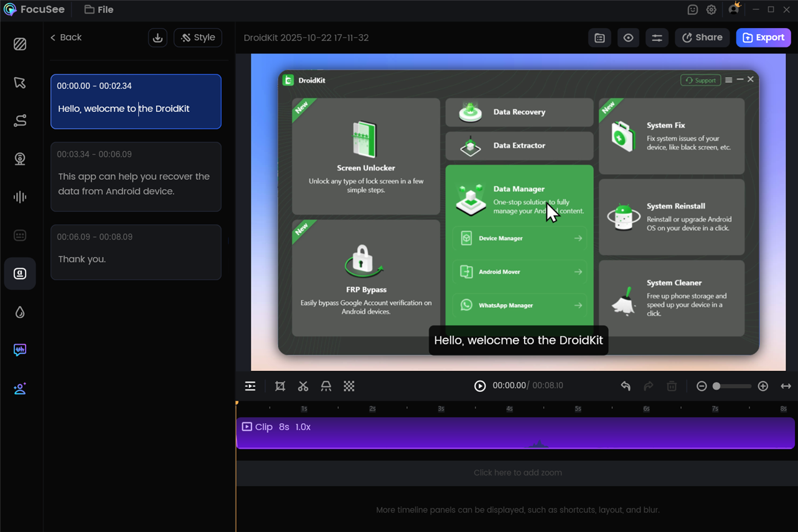Image resolution: width=798 pixels, height=532 pixels.
Task: Click the scissors split tool
Action: pyautogui.click(x=303, y=386)
